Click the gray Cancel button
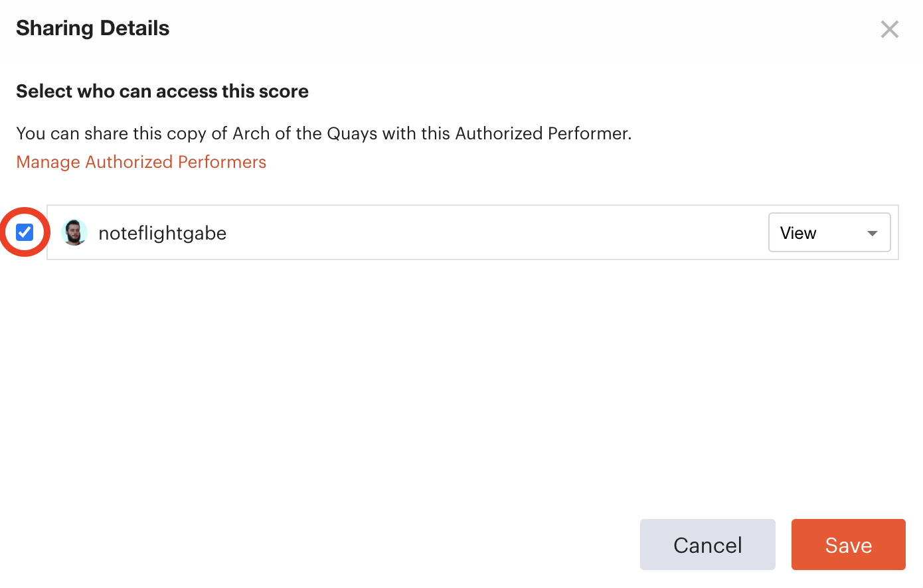 pyautogui.click(x=707, y=544)
